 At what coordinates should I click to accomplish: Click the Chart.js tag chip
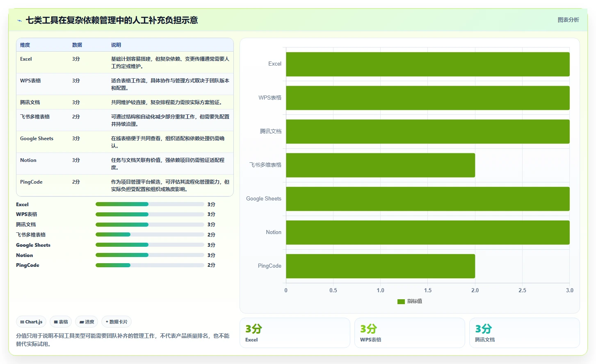[31, 322]
